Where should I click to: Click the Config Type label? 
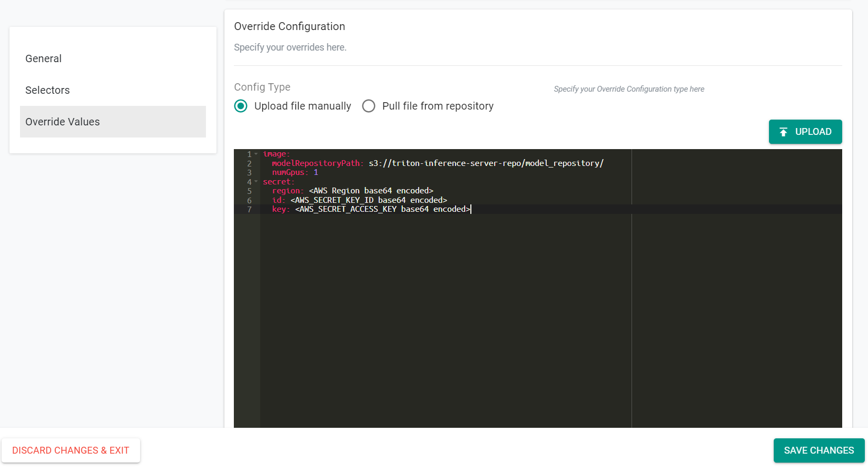(x=262, y=87)
